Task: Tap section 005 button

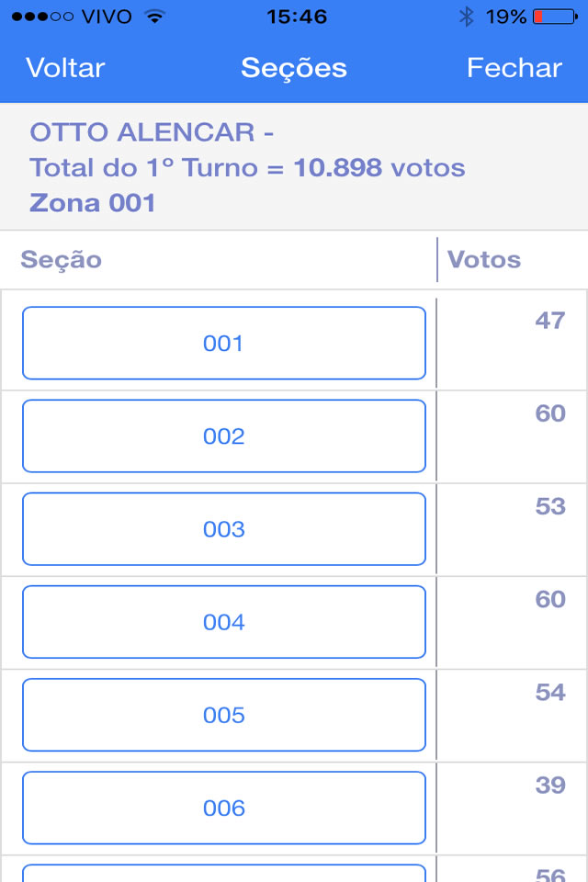Action: (x=224, y=715)
